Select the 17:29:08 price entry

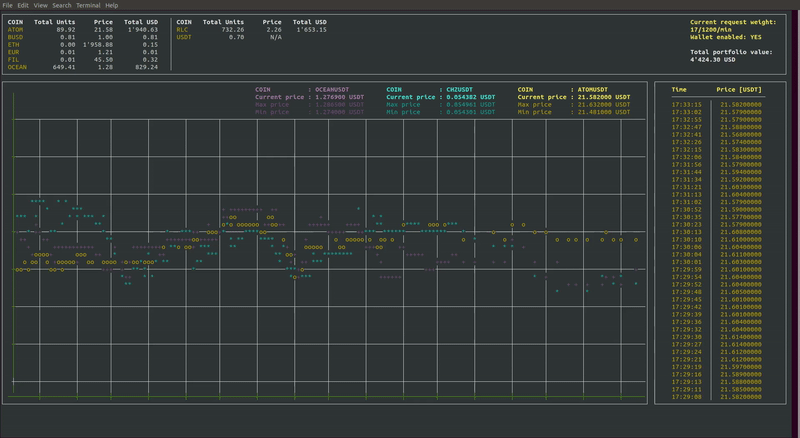716,397
